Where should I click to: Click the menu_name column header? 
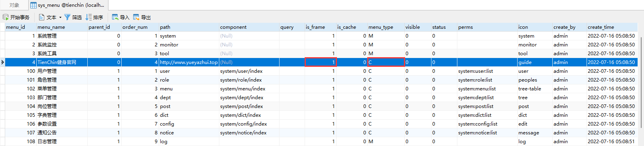[x=62, y=27]
